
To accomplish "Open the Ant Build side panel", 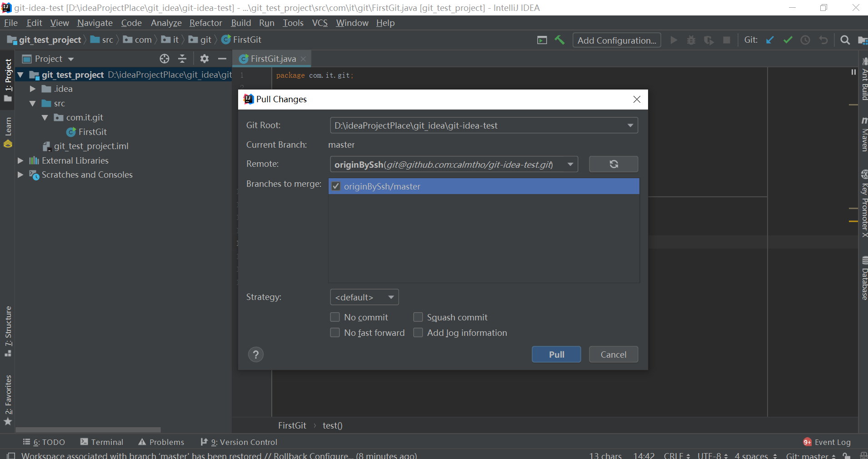I will pos(864,78).
